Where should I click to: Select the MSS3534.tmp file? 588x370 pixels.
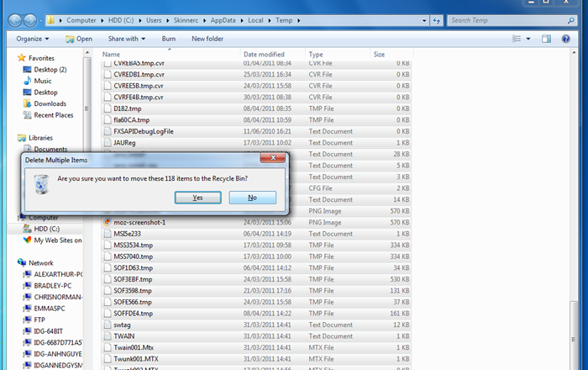pos(256,245)
